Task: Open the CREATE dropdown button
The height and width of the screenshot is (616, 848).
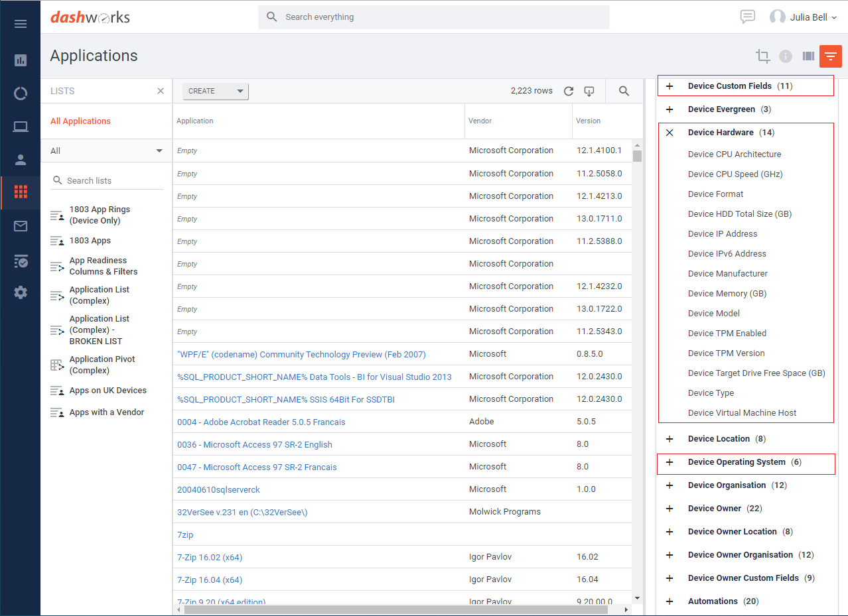Action: point(215,91)
